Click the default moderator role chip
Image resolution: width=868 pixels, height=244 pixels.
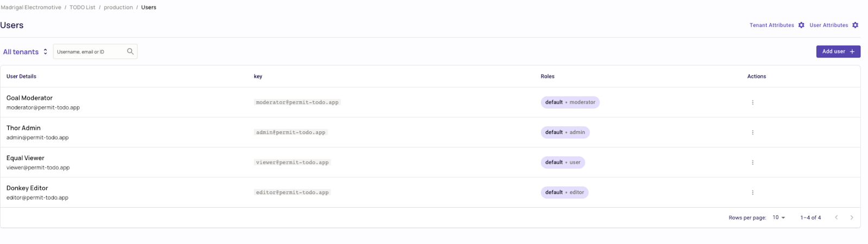pos(570,102)
